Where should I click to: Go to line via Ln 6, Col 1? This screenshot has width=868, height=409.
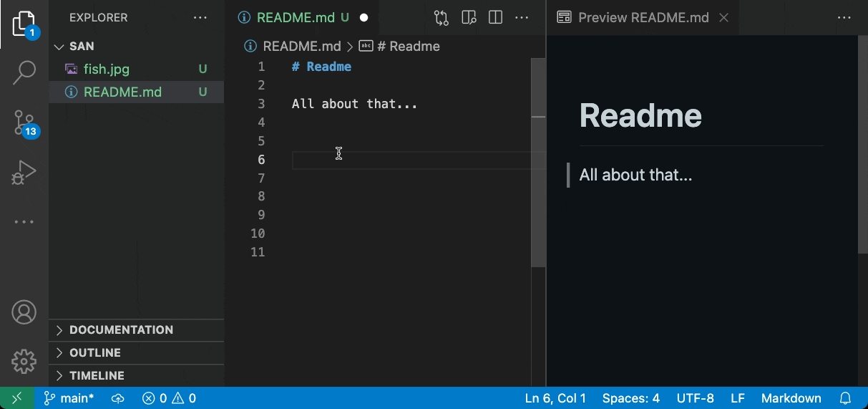click(555, 398)
